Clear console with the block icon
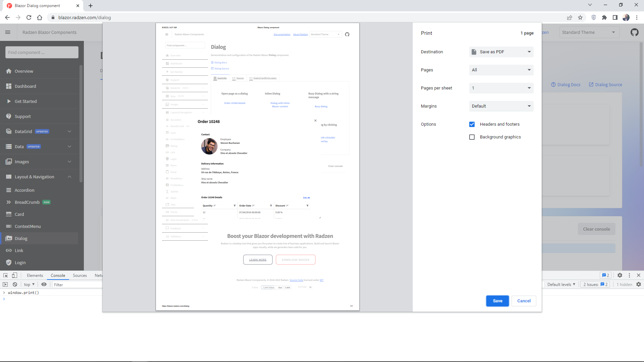This screenshot has height=362, width=644. pyautogui.click(x=15, y=284)
